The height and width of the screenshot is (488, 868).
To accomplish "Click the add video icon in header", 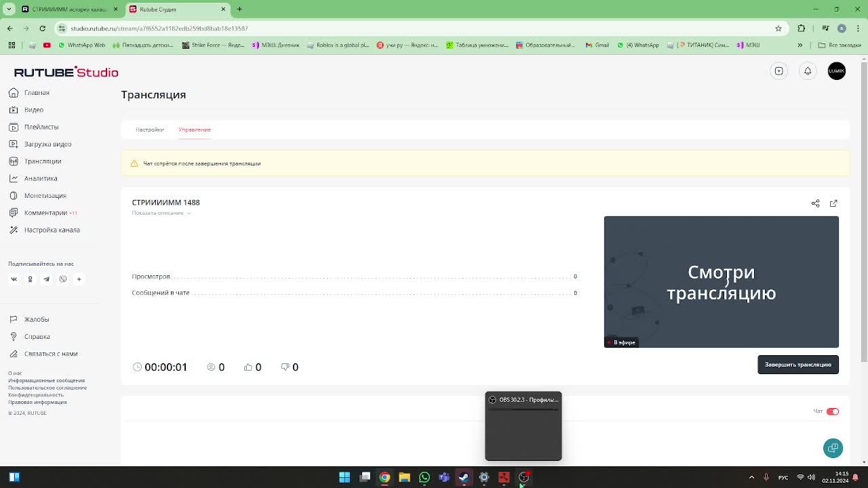I will click(779, 71).
